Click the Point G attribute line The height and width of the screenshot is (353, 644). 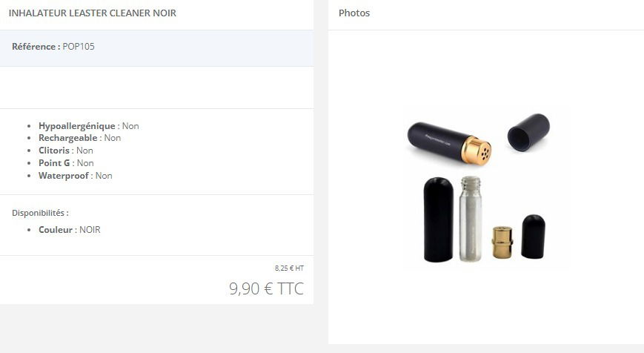[66, 162]
